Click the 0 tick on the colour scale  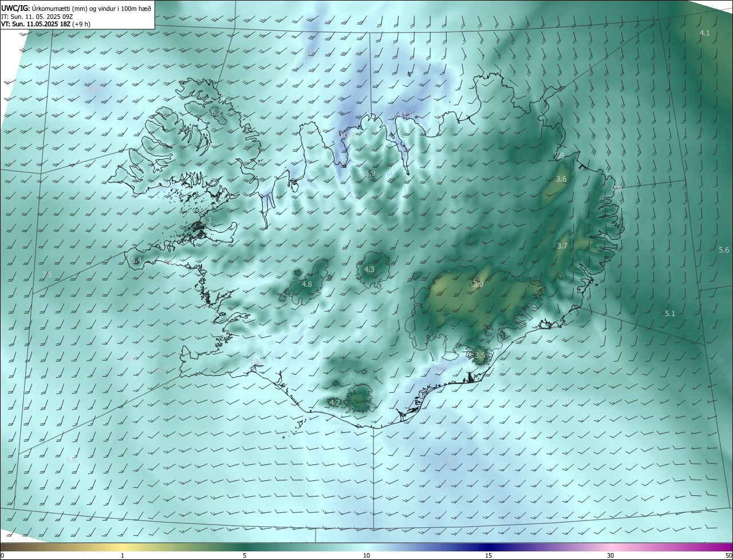tap(2, 556)
